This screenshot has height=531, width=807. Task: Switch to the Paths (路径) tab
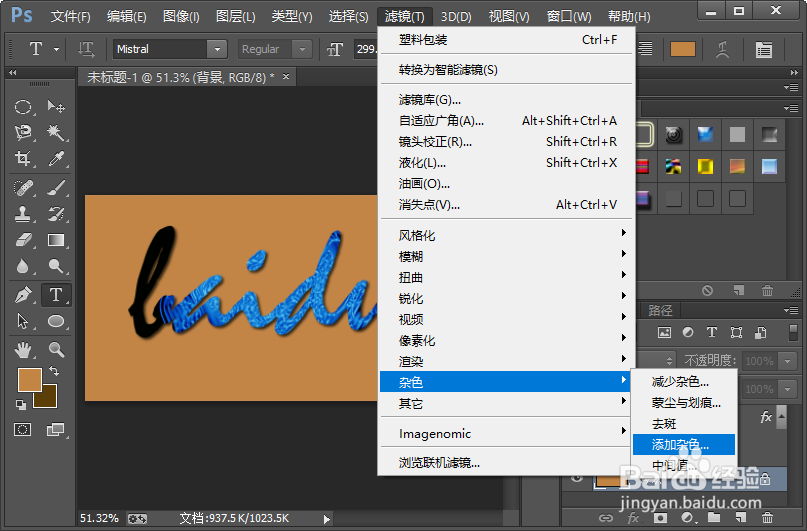tap(660, 310)
